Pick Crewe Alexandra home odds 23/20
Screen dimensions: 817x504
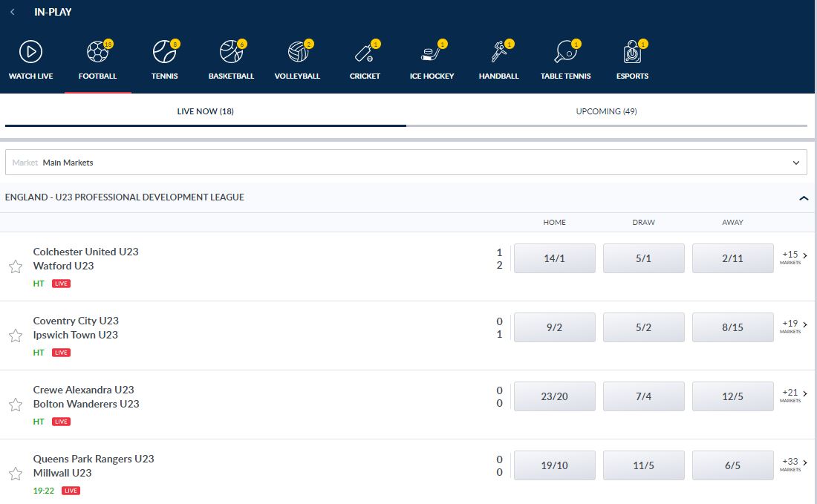click(554, 396)
